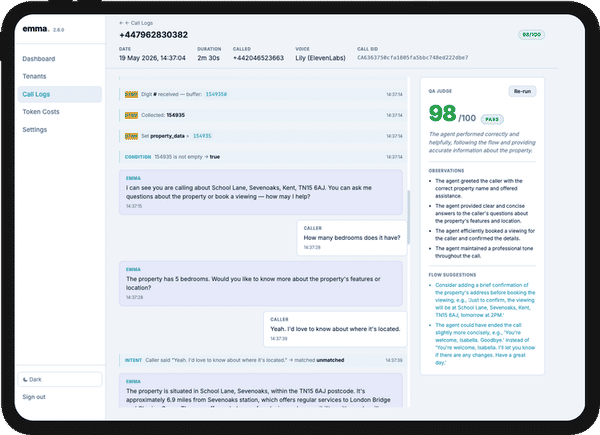Click flow suggestion about ending call concisely
This screenshot has height=435, width=600.
[485, 344]
